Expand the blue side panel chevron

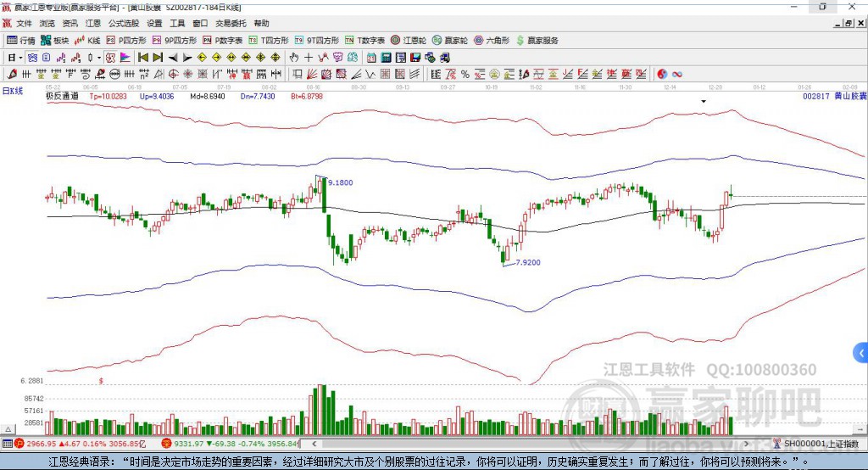pyautogui.click(x=860, y=353)
